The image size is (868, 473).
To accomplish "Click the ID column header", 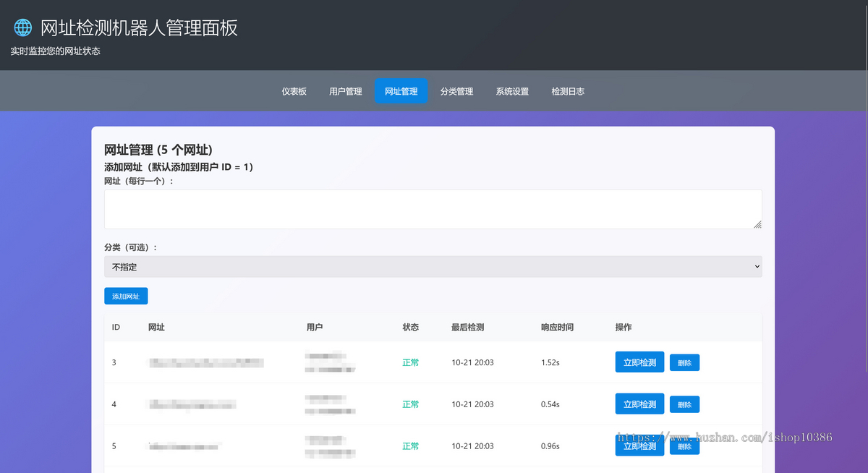I will [x=116, y=328].
